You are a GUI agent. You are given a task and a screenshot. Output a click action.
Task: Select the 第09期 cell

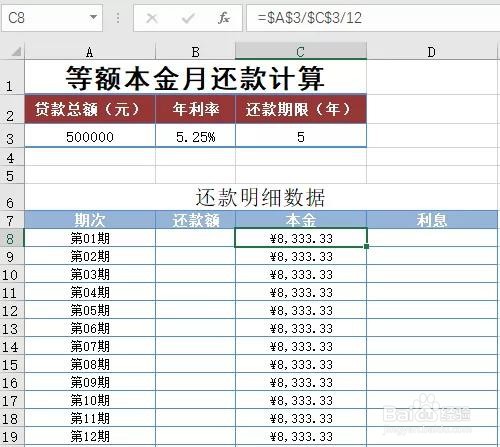[x=90, y=382]
